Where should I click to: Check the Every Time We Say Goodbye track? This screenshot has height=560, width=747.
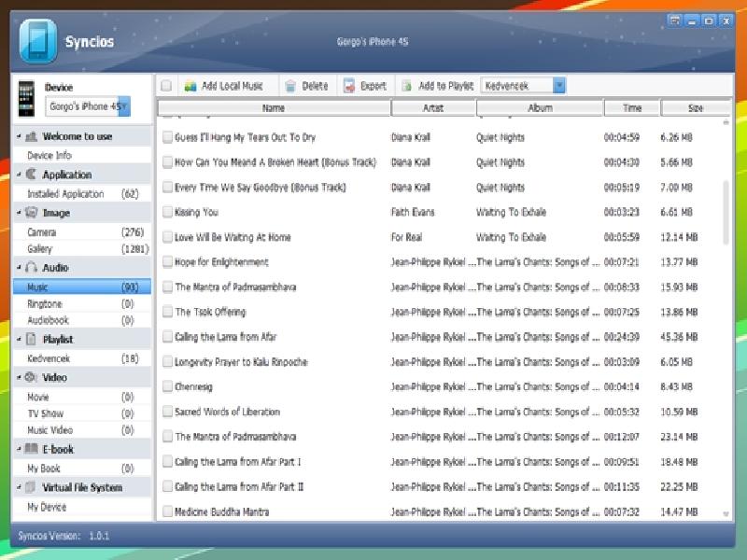(x=167, y=188)
